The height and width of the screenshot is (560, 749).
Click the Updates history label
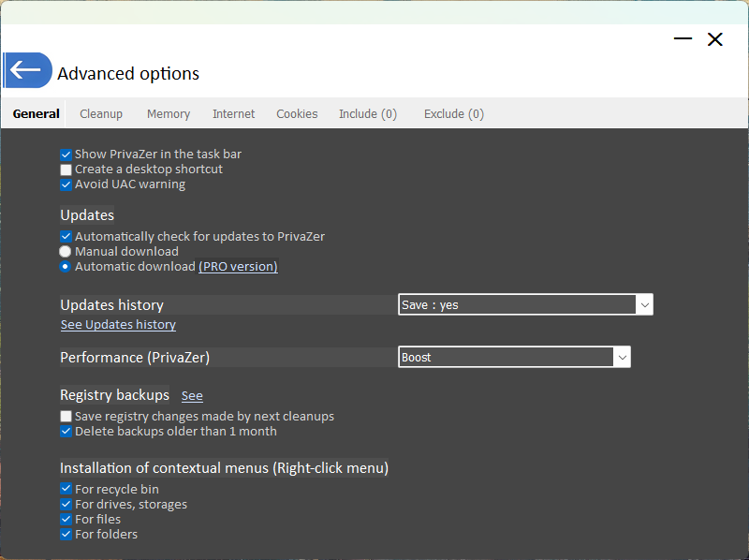coord(111,305)
